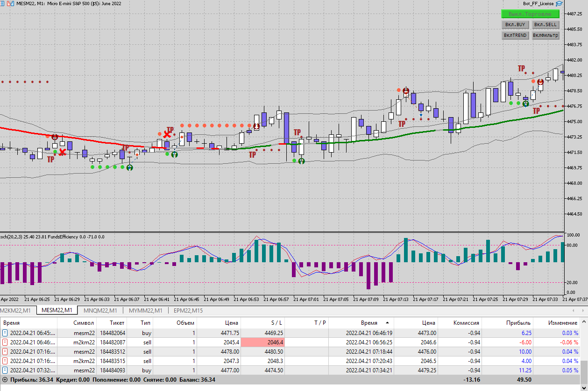Click the deal icon for ticket 184484093

[x=5, y=370]
